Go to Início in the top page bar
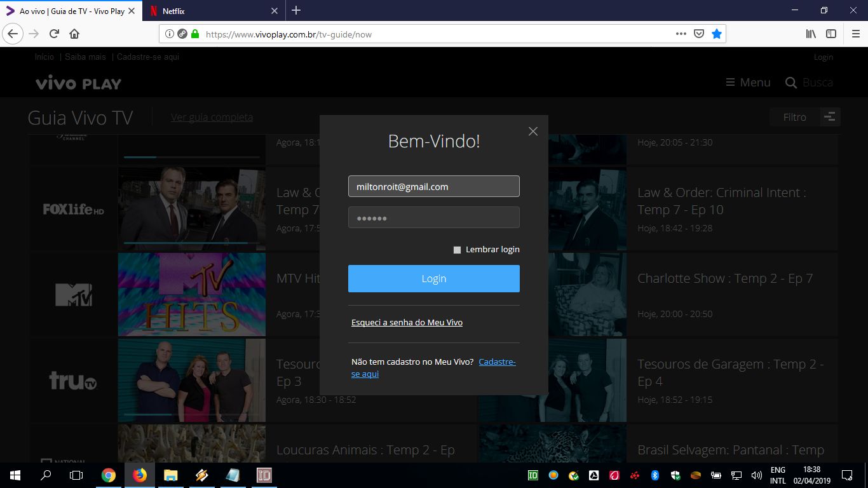The image size is (868, 488). tap(44, 57)
